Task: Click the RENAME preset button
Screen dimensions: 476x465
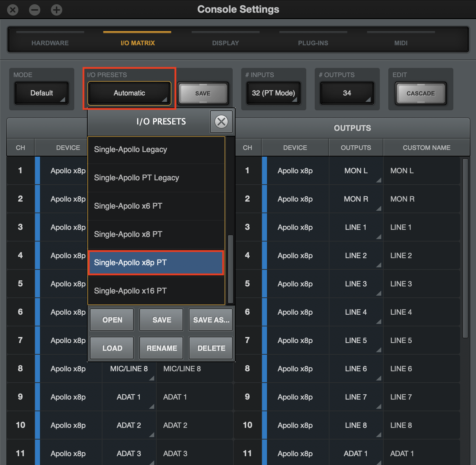Action: point(161,348)
